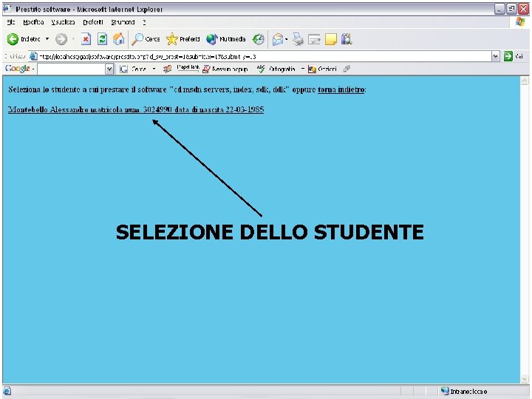Click the Google news icon
This screenshot has height=399, width=532.
(x=167, y=69)
